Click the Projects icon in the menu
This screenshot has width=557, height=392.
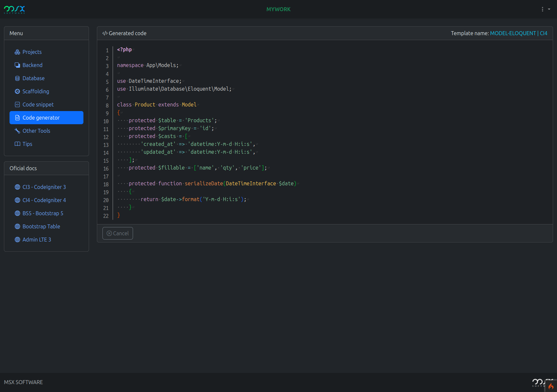coord(17,52)
